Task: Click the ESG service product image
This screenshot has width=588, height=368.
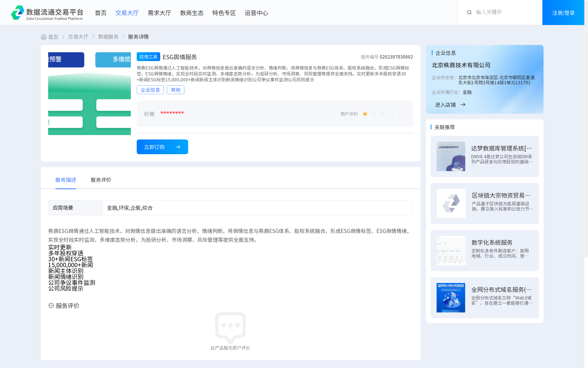Action: point(89,93)
